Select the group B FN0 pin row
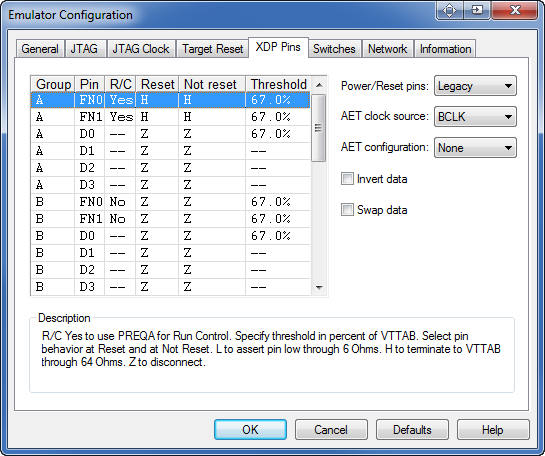545x456 pixels. click(x=170, y=202)
